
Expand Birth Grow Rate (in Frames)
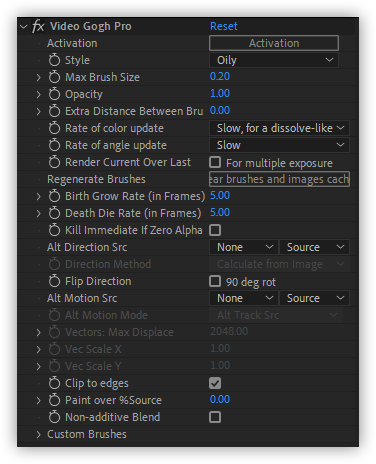coord(39,196)
